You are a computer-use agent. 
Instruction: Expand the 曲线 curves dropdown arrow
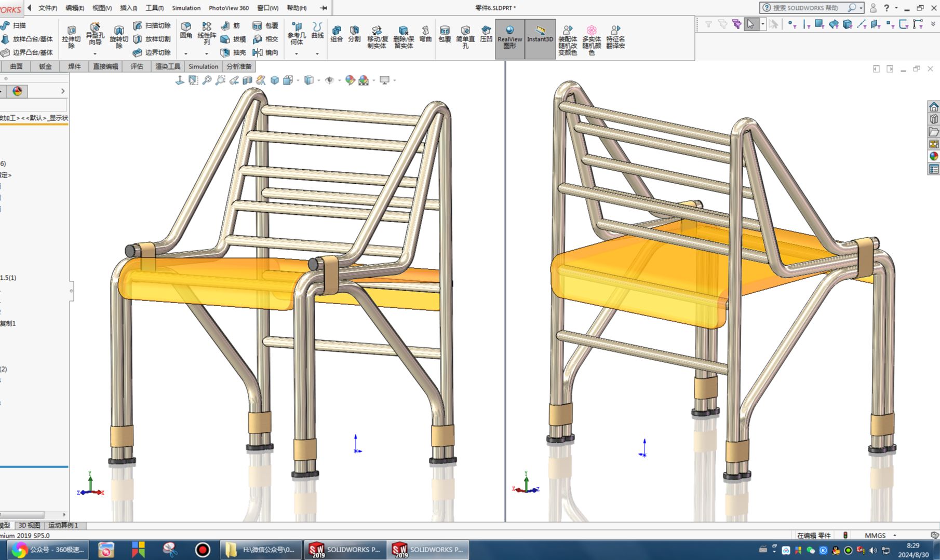tap(317, 53)
